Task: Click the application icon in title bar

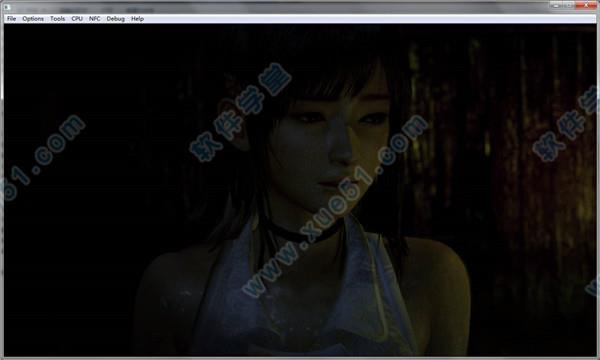Action: [8, 7]
